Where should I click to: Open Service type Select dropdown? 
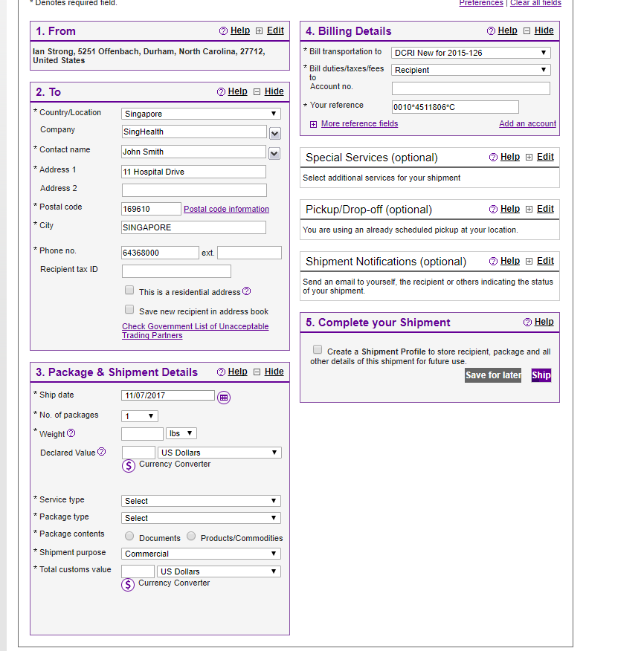201,501
